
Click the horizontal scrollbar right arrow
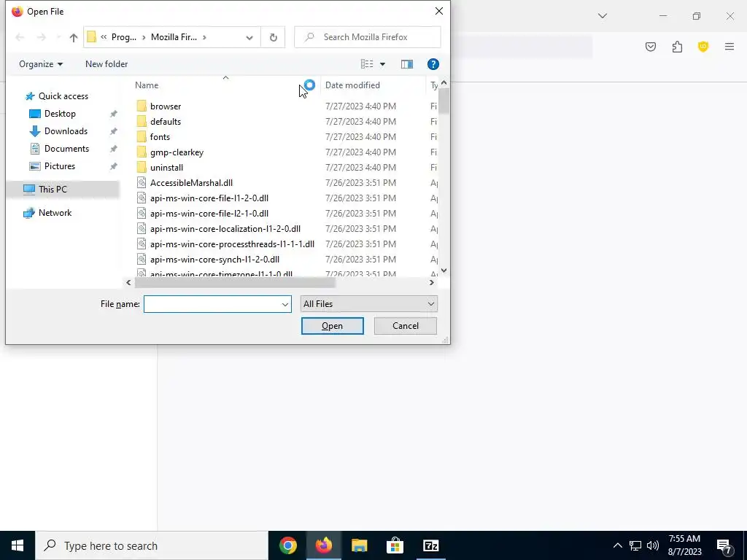[x=431, y=282]
